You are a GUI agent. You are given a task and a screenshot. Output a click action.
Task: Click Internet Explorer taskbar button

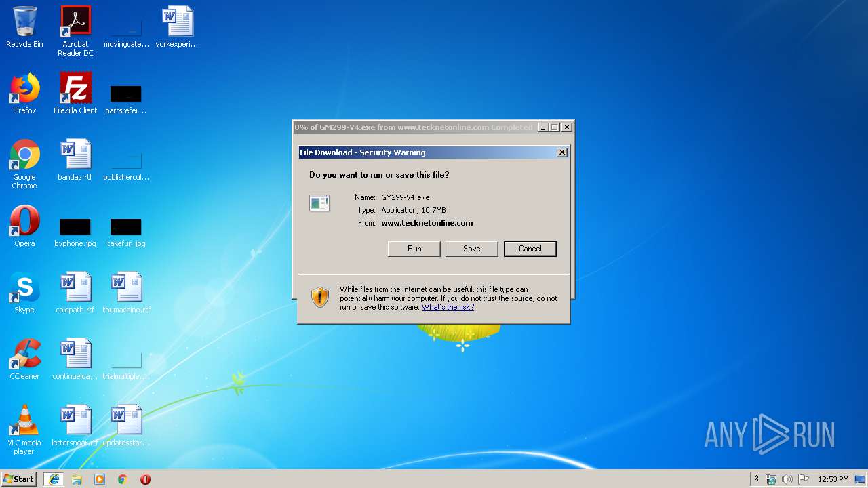tap(54, 479)
